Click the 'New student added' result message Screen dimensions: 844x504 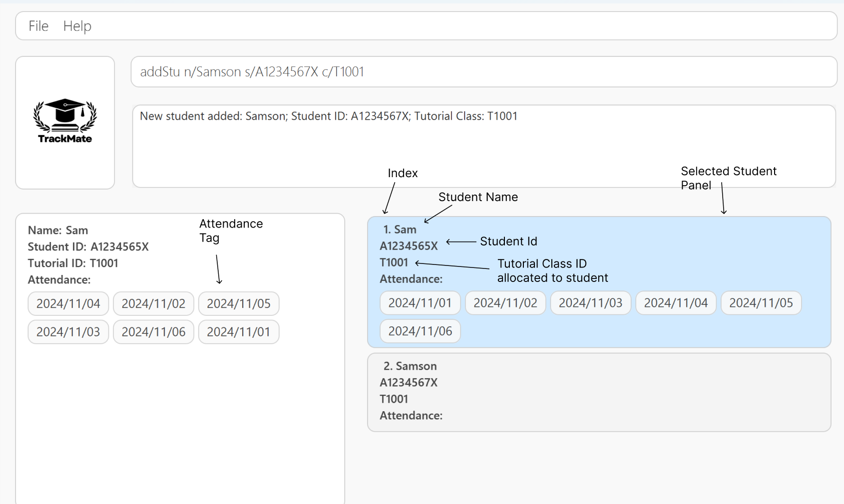(328, 116)
